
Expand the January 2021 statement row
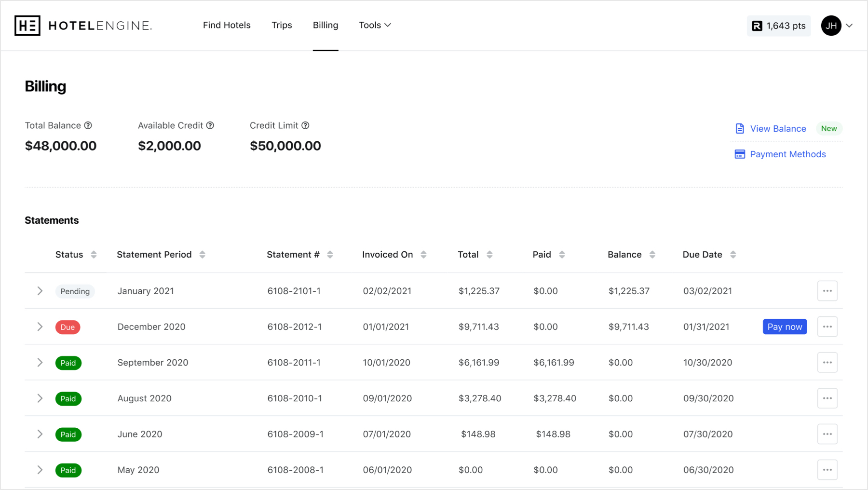[x=40, y=291]
